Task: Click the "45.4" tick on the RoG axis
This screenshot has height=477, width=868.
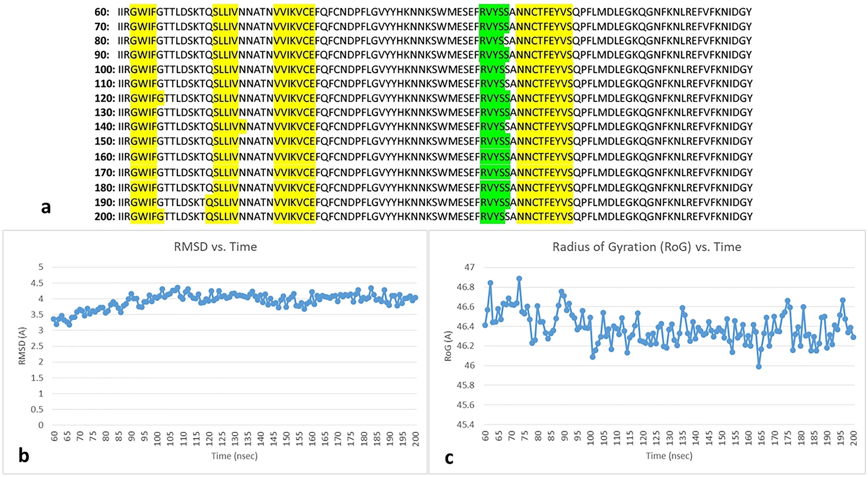Action: coord(465,425)
